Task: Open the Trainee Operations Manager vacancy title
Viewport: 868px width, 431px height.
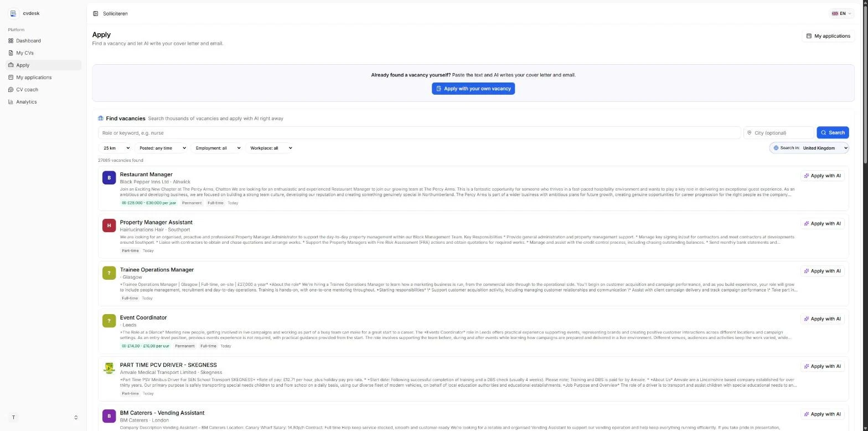Action: click(x=157, y=270)
